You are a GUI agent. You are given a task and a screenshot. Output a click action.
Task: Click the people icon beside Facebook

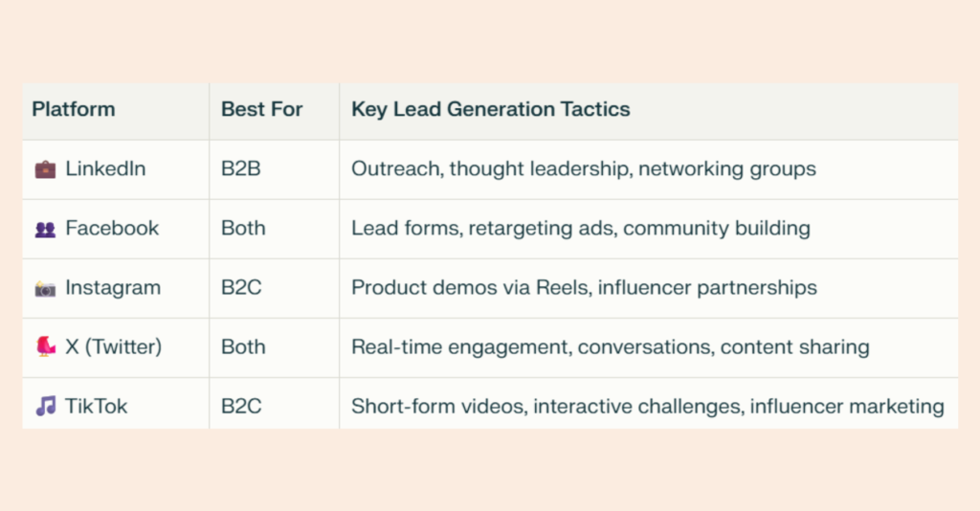click(45, 229)
